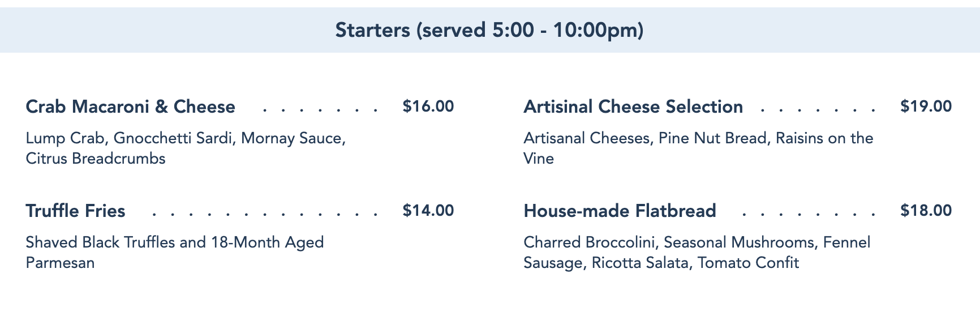The width and height of the screenshot is (980, 324).
Task: Select the House-made Flatbread item
Action: point(620,211)
